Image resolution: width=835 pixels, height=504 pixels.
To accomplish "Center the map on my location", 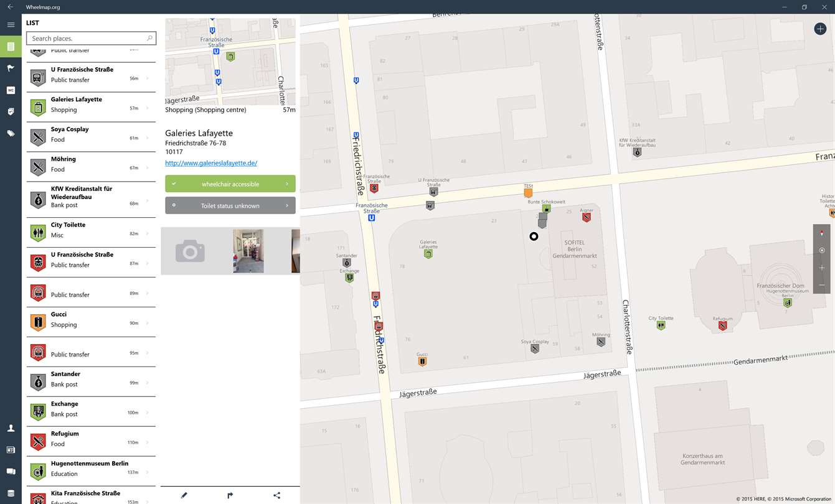I will tap(822, 250).
